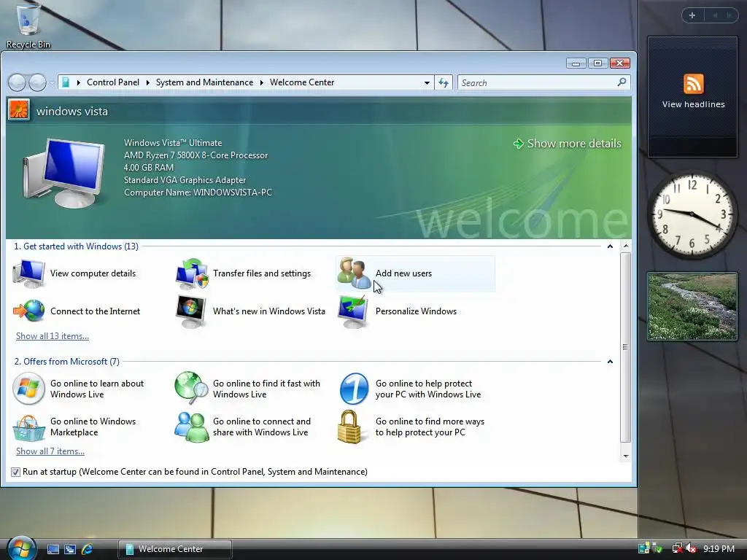Click Show Desktop quick launch icon
Image resolution: width=747 pixels, height=560 pixels.
[53, 549]
